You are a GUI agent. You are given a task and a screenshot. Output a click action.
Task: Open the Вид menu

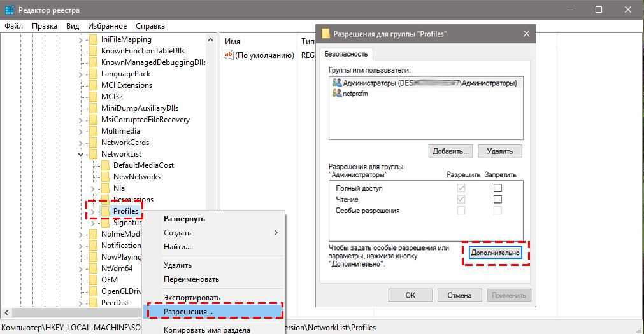[x=72, y=26]
